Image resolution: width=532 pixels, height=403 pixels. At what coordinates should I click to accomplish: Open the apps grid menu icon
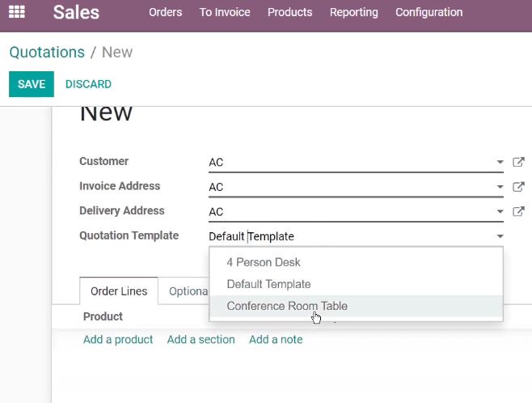pyautogui.click(x=17, y=12)
